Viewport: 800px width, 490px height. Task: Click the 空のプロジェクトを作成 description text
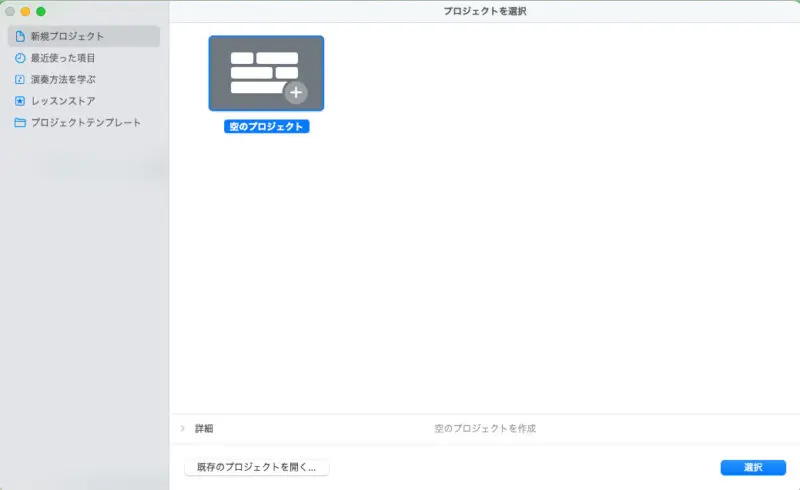tap(485, 428)
